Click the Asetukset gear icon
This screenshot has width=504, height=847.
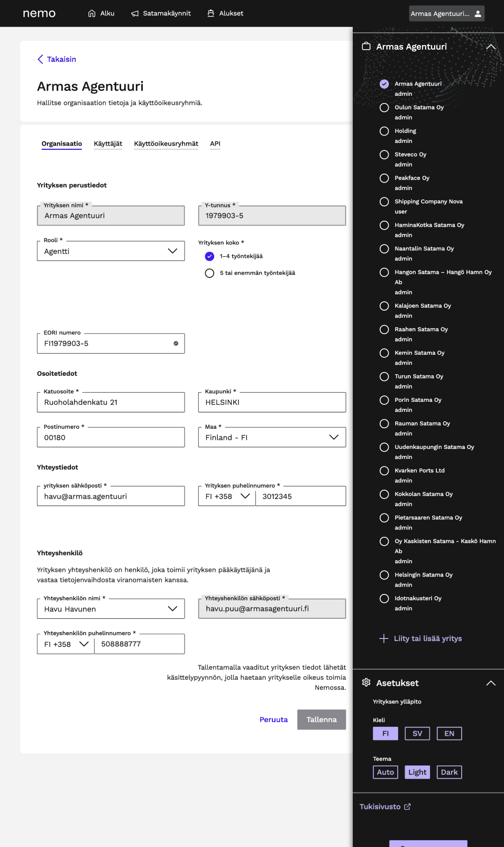pyautogui.click(x=366, y=682)
